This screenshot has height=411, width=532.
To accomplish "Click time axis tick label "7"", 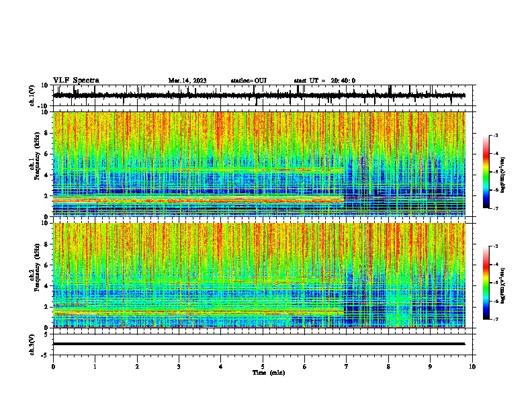I will pos(347,367).
